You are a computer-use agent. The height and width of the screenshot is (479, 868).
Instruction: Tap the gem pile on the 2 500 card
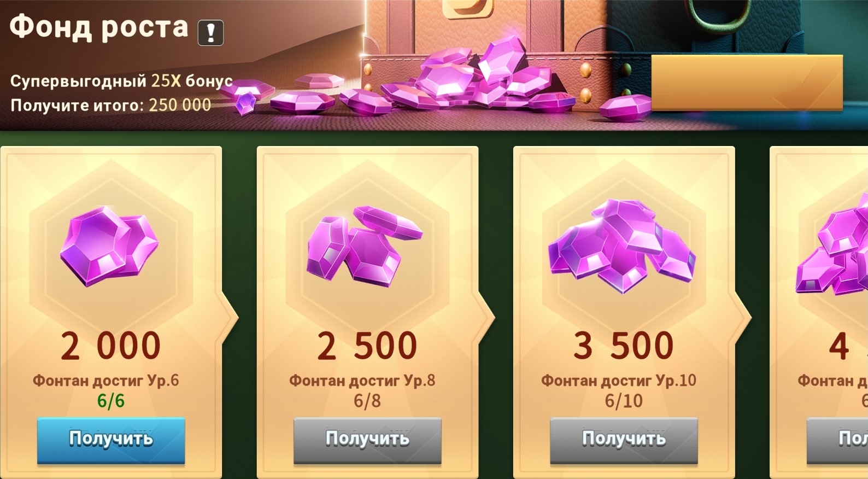click(x=365, y=246)
